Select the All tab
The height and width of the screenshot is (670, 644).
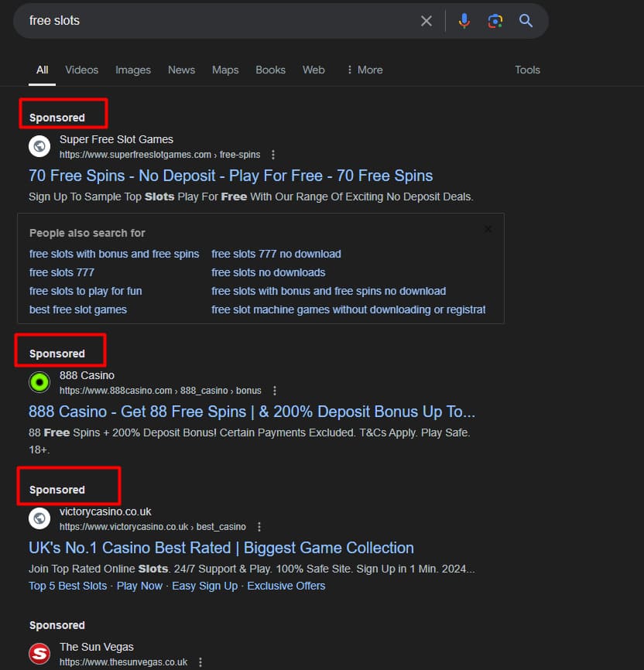[x=42, y=70]
